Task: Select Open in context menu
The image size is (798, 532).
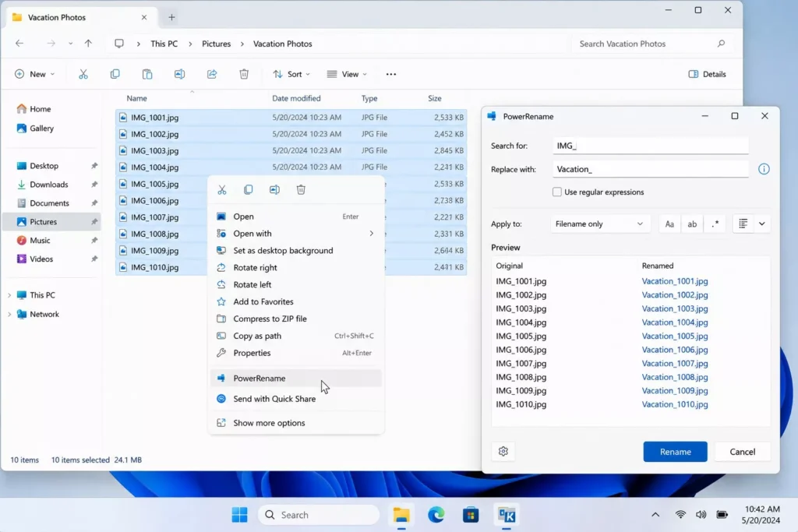Action: click(x=295, y=217)
